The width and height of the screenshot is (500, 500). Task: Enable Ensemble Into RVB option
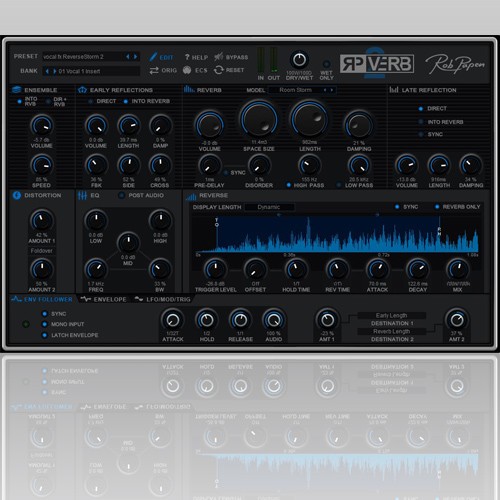click(20, 101)
